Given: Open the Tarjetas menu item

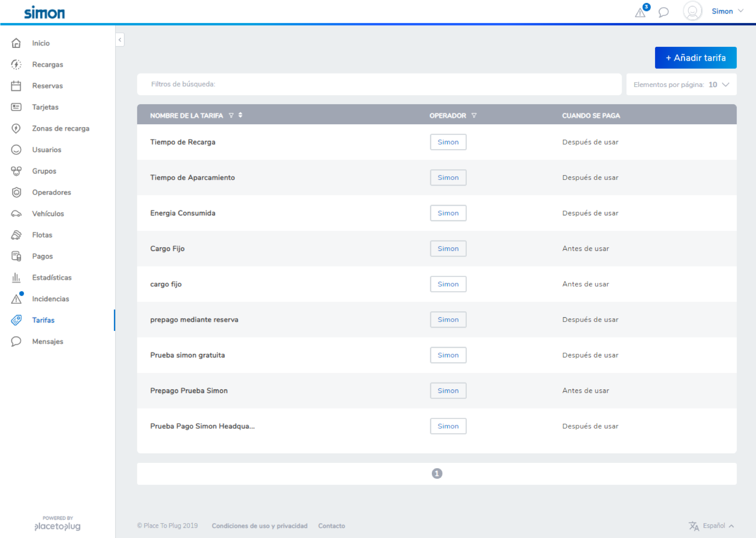Looking at the screenshot, I should (45, 107).
